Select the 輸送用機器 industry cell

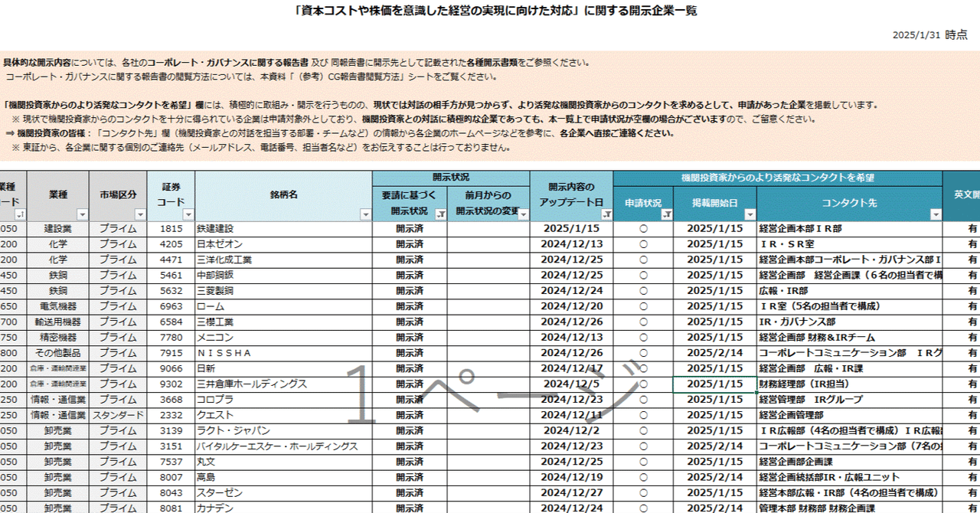pos(58,322)
